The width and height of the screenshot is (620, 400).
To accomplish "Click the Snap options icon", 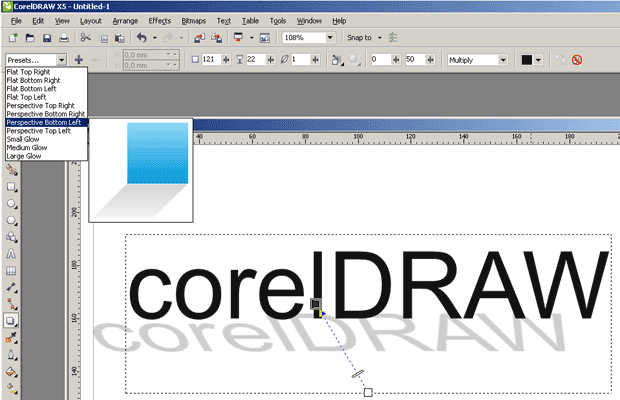I will (x=393, y=38).
